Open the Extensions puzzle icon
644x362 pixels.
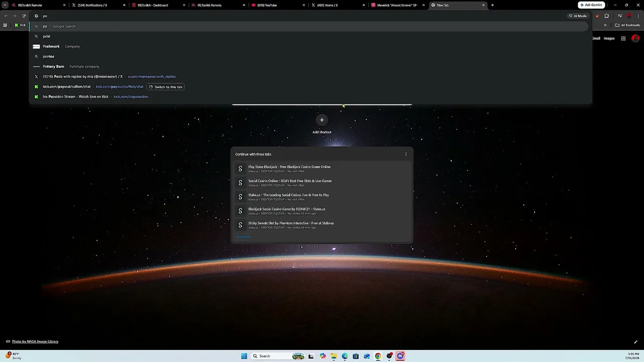click(x=607, y=16)
